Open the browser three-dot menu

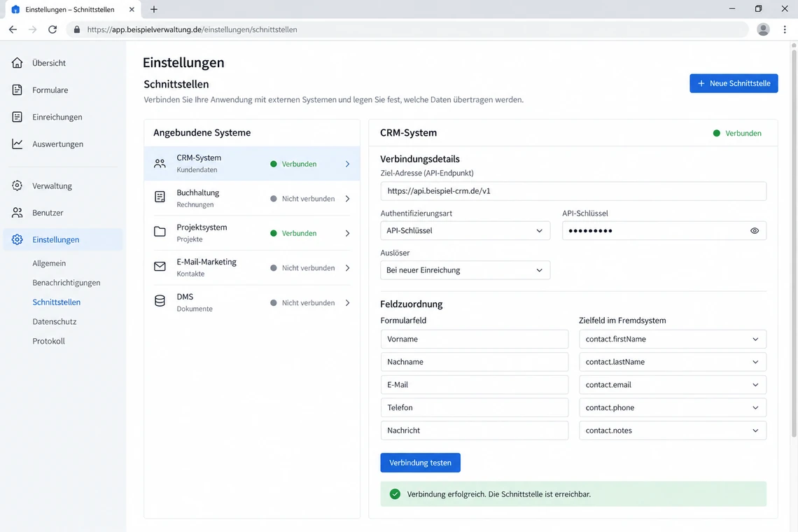(785, 29)
